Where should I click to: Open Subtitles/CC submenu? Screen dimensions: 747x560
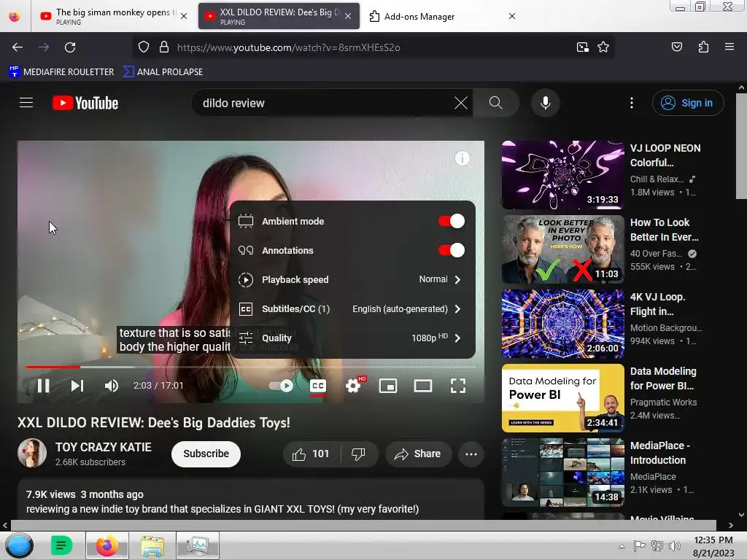pyautogui.click(x=352, y=308)
